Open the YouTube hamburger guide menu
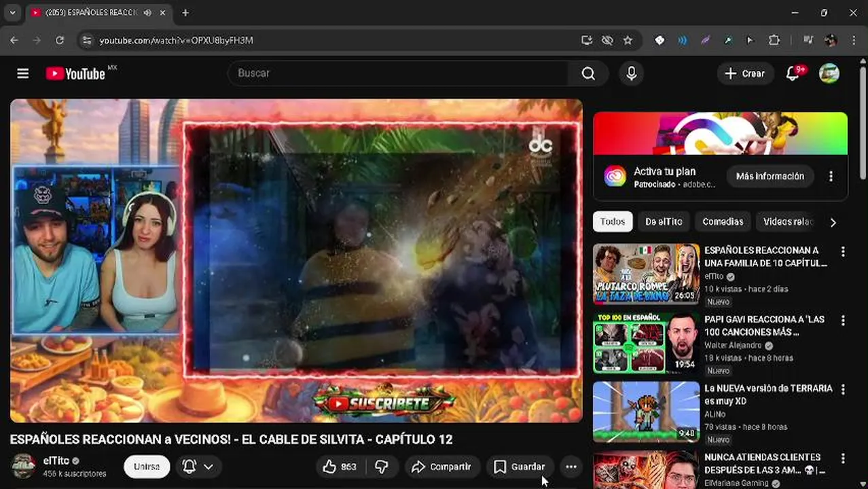The image size is (868, 489). (22, 73)
